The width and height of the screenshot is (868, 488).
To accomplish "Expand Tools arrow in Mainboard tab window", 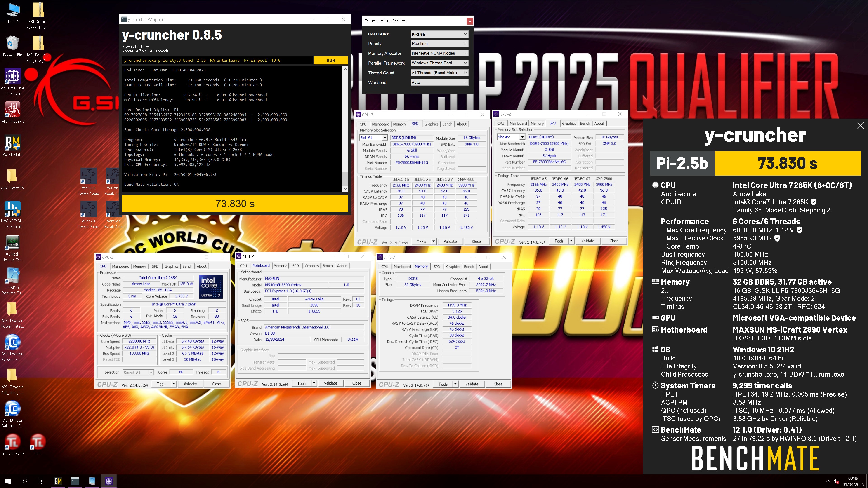I will click(314, 383).
